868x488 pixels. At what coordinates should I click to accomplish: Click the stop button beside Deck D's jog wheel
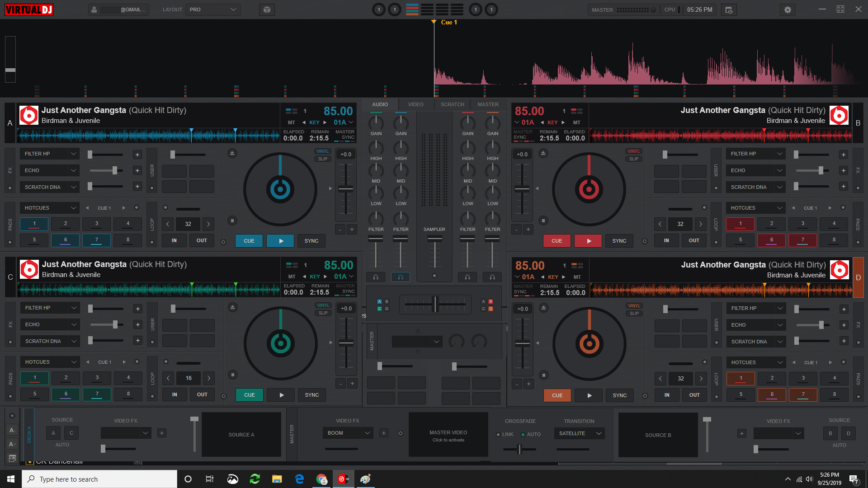pyautogui.click(x=544, y=375)
